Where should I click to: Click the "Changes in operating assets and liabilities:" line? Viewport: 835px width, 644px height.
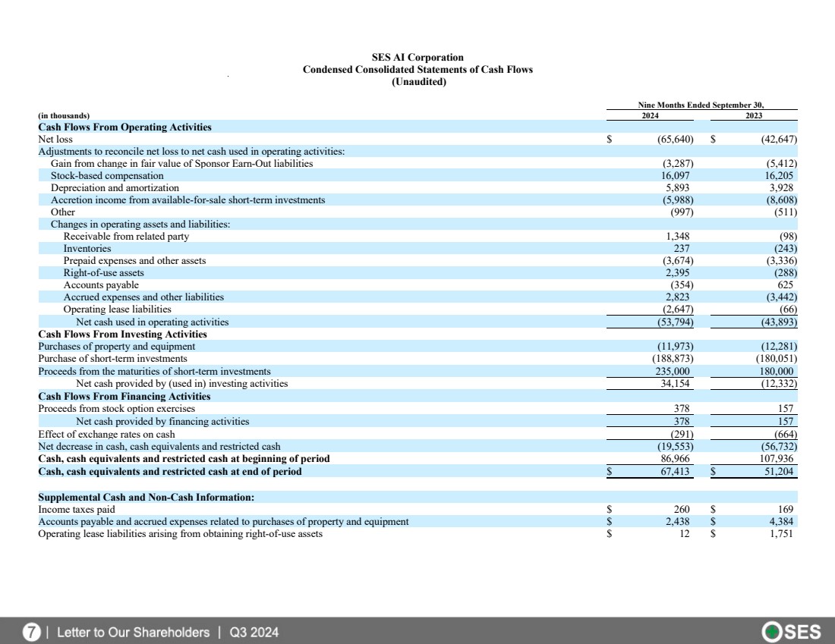point(140,225)
